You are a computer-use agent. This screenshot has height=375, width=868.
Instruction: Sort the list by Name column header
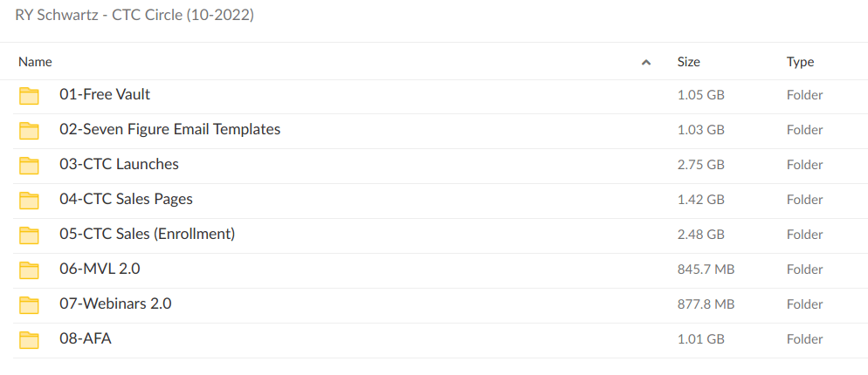point(36,62)
